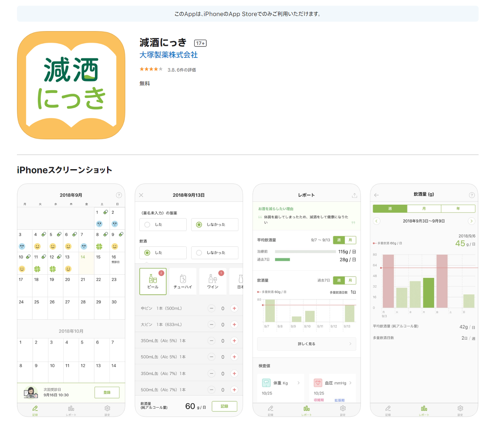Toggle 飲酒量 過去7日 to 週

point(339,281)
